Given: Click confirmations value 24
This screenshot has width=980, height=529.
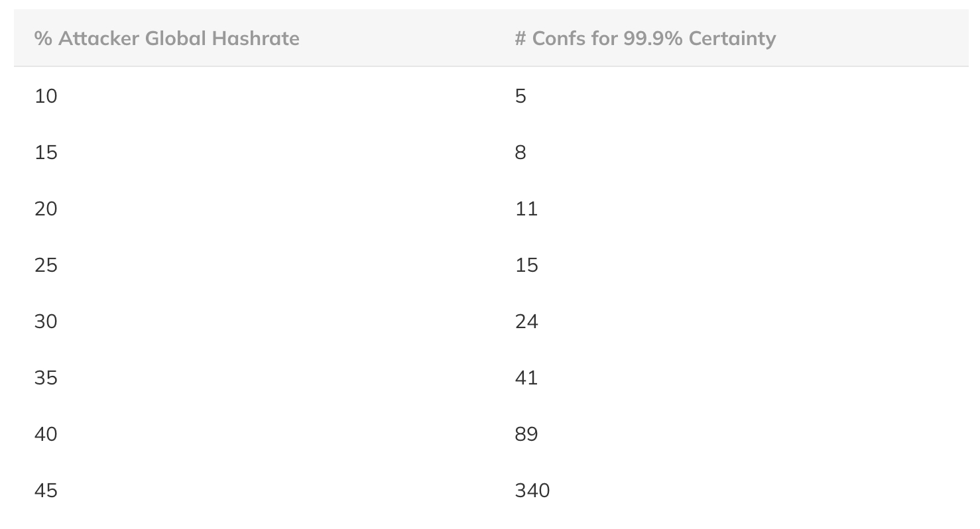Looking at the screenshot, I should (x=526, y=322).
